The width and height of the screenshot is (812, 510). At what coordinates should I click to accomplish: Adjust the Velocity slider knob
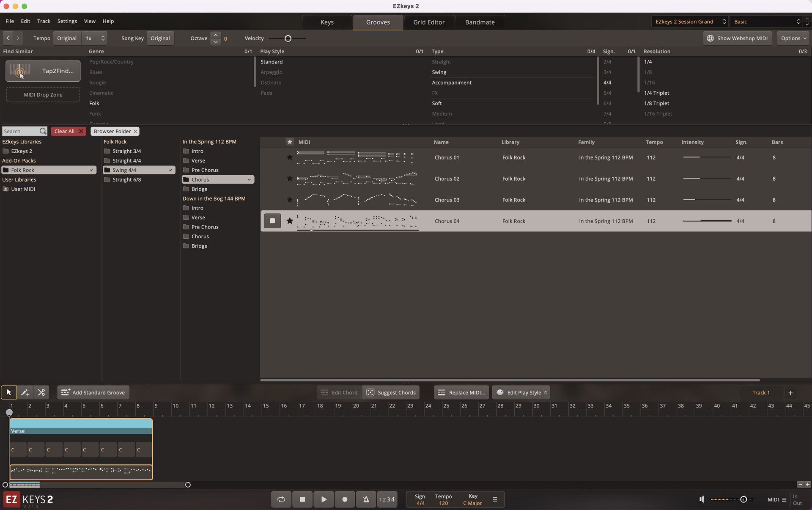288,39
